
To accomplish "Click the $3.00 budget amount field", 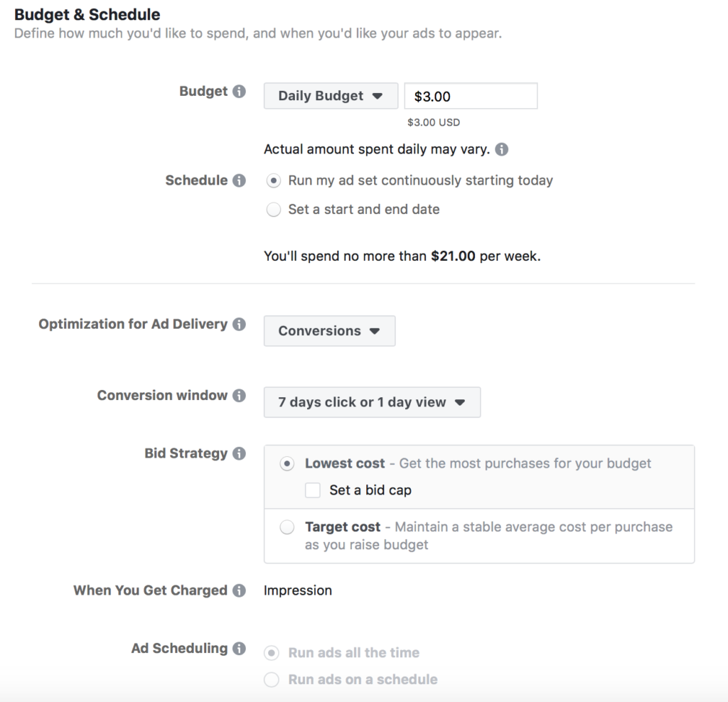I will [x=471, y=97].
